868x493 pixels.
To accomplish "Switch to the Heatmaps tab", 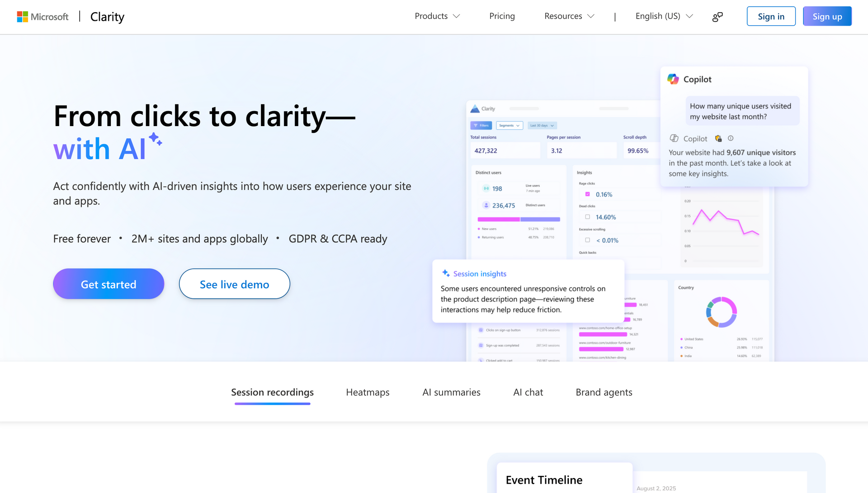I will (x=368, y=392).
